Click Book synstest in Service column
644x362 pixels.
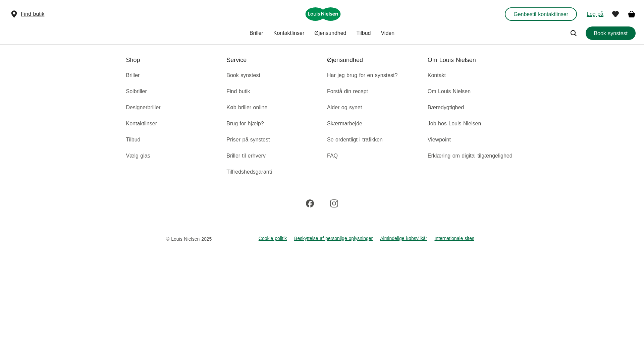pos(243,75)
